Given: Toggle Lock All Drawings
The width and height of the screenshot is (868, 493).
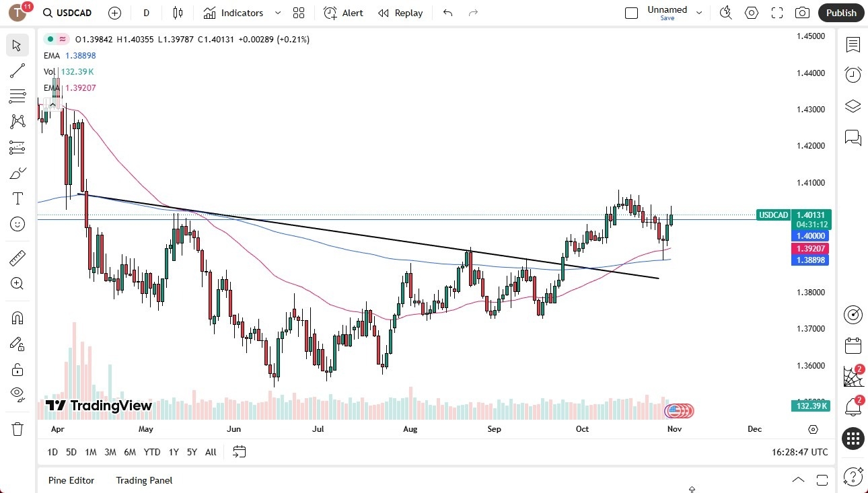Looking at the screenshot, I should [x=17, y=369].
